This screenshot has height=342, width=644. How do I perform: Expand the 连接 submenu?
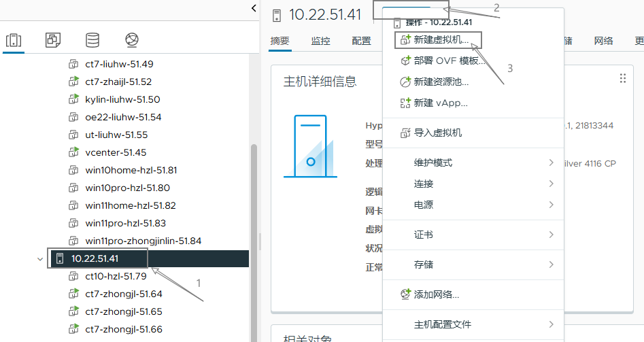click(x=552, y=184)
